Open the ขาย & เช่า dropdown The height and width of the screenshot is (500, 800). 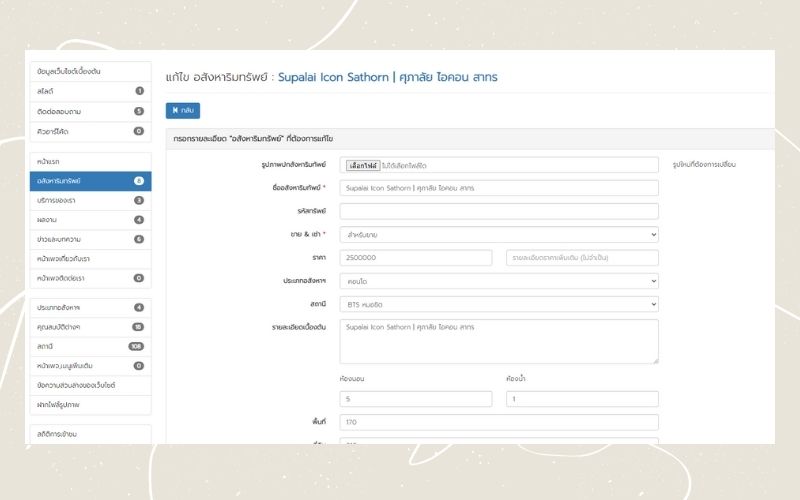(x=499, y=235)
